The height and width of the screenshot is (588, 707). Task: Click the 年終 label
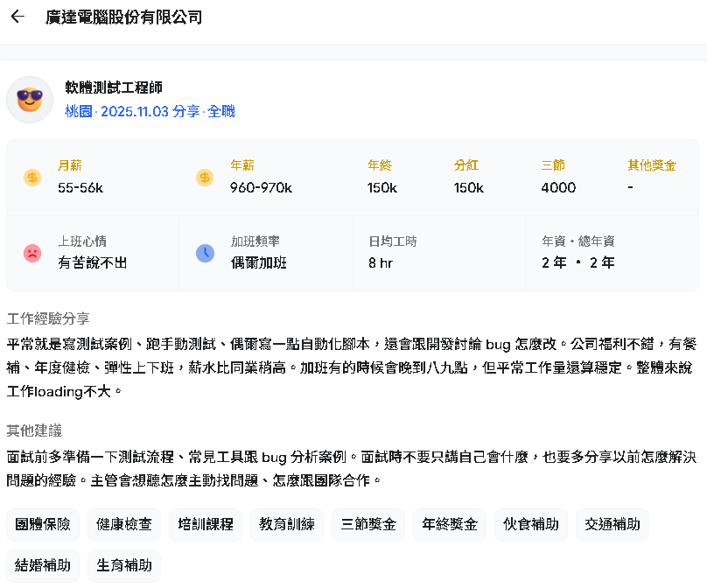pos(380,165)
